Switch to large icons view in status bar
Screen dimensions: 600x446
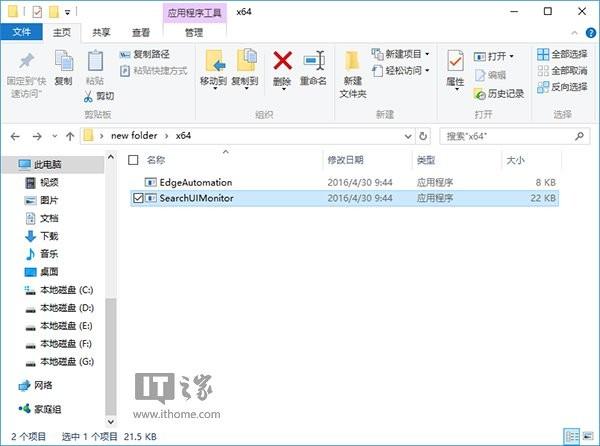point(587,436)
